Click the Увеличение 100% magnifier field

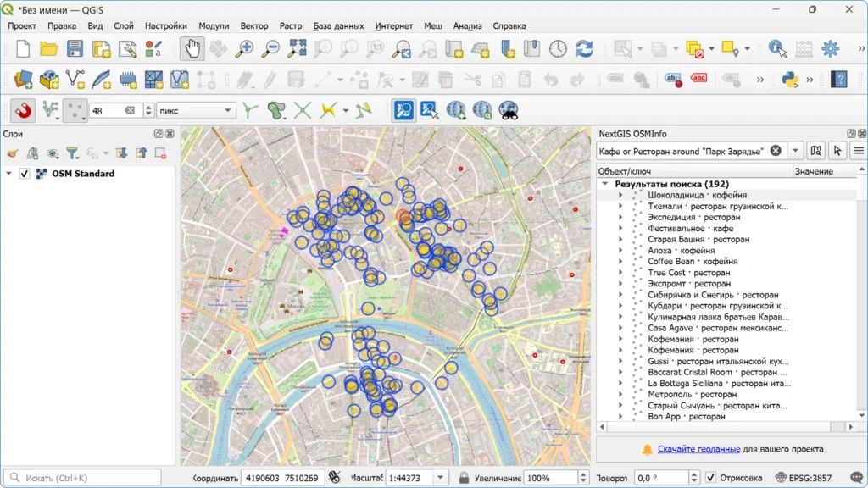[x=551, y=478]
